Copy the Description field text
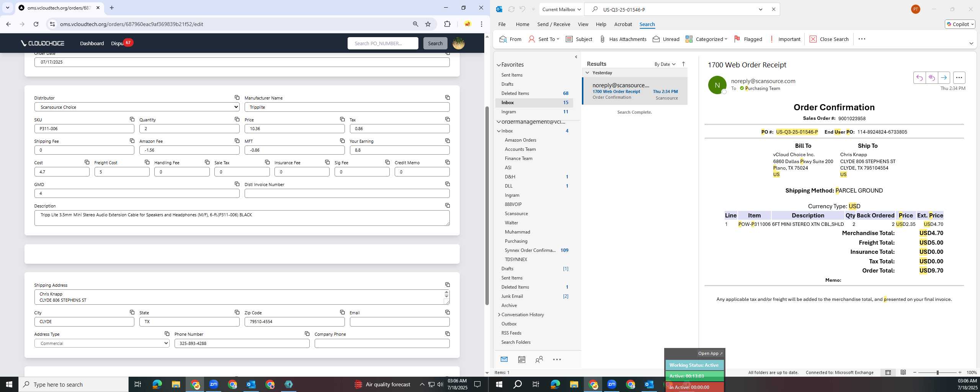Viewport: 980px width, 392px height. [448, 206]
